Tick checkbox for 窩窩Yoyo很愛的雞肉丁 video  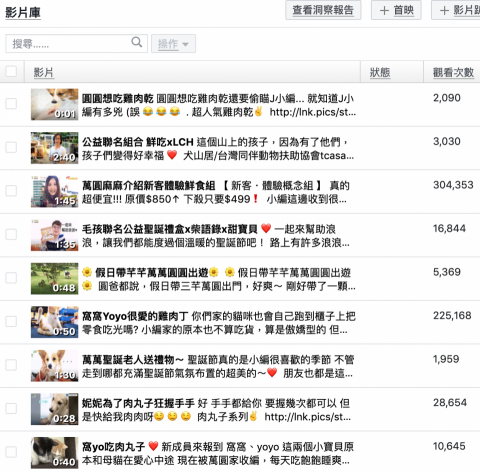11,321
